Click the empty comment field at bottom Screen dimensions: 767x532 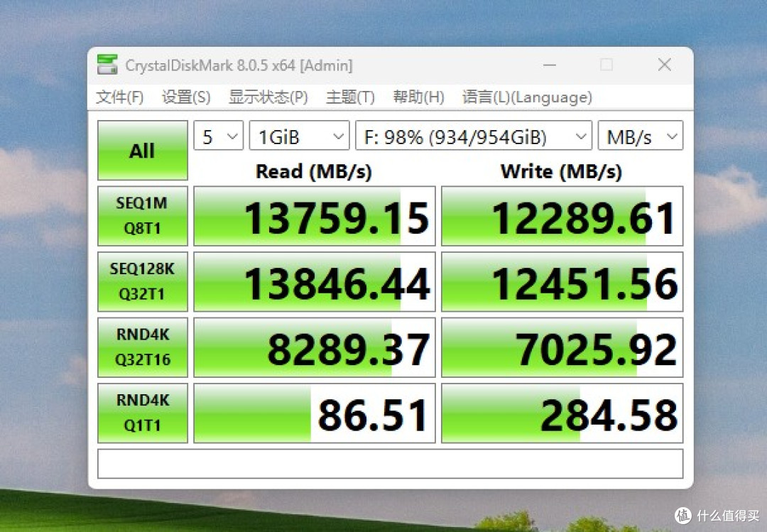(391, 464)
